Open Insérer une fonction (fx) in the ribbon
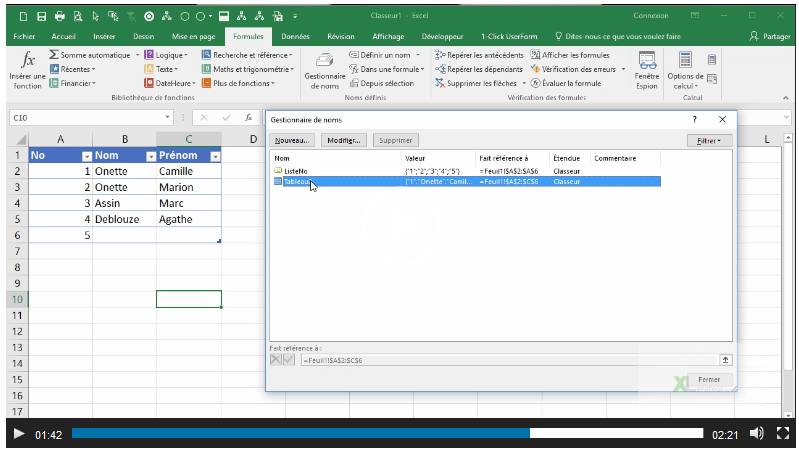The image size is (799, 454). (x=28, y=70)
